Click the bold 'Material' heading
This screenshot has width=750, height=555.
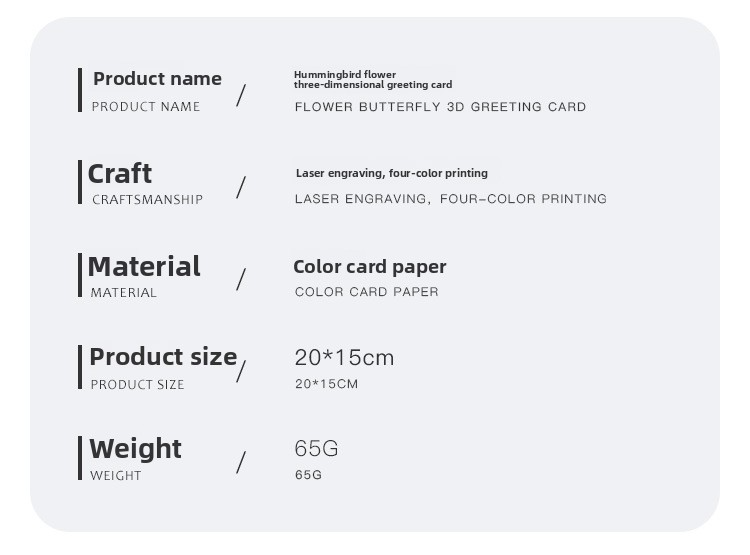pyautogui.click(x=144, y=266)
